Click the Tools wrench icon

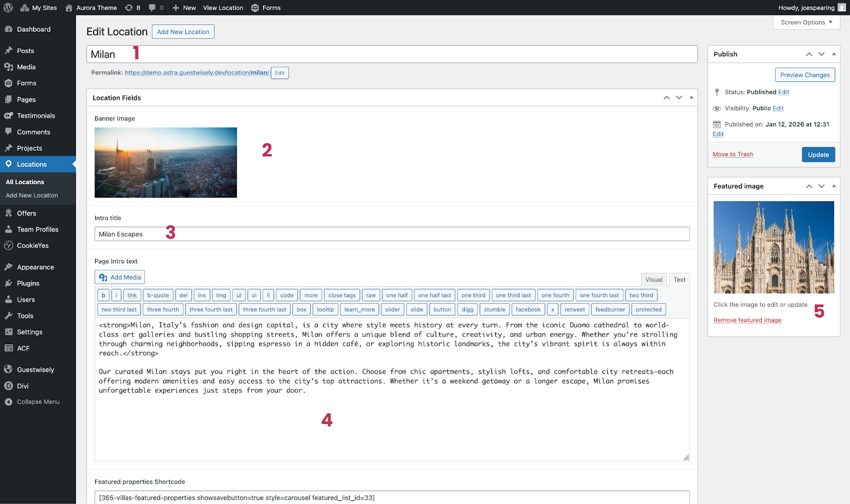8,315
